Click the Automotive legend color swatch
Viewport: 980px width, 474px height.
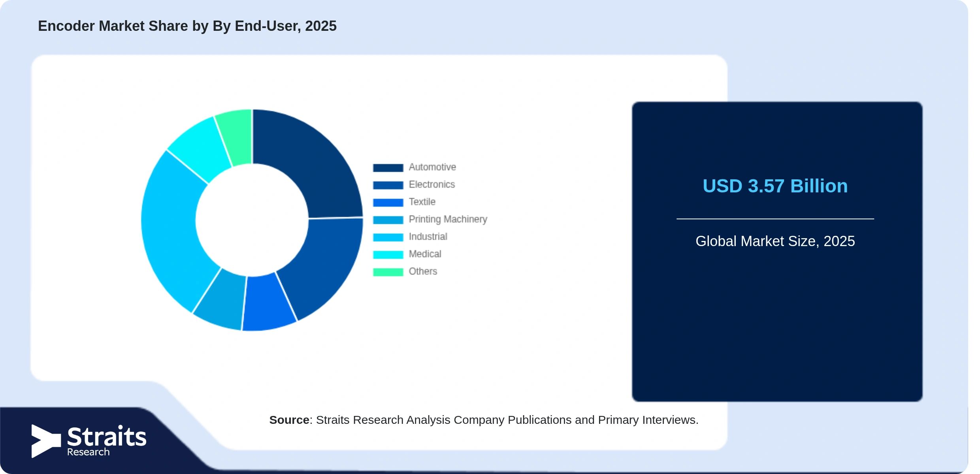[x=388, y=167]
